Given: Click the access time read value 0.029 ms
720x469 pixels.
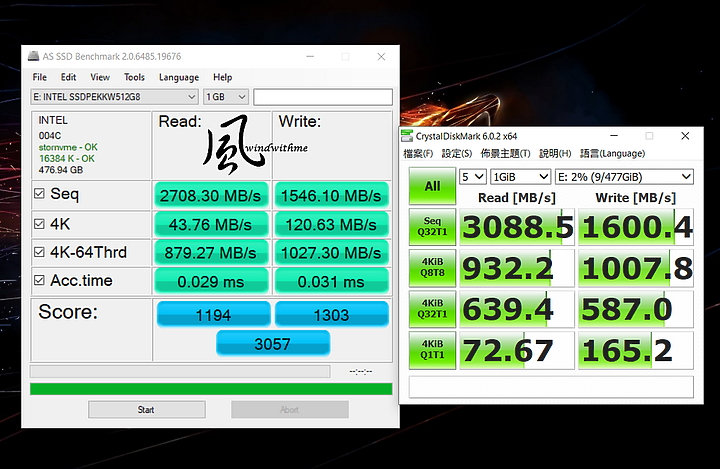Looking at the screenshot, I should pyautogui.click(x=211, y=281).
